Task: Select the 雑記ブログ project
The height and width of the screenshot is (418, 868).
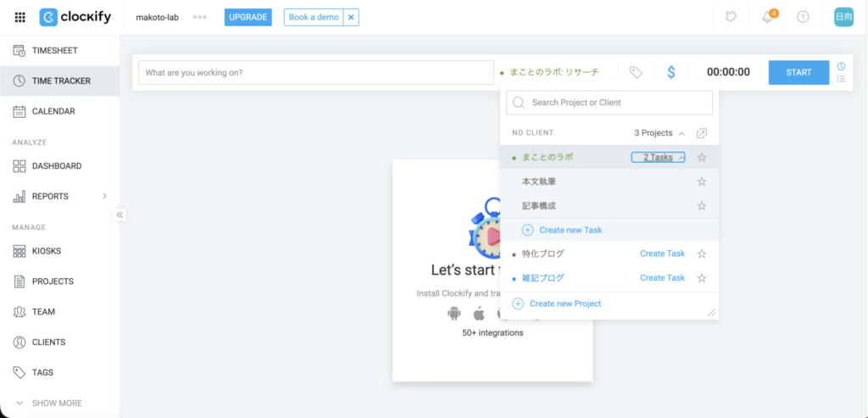Action: (543, 278)
